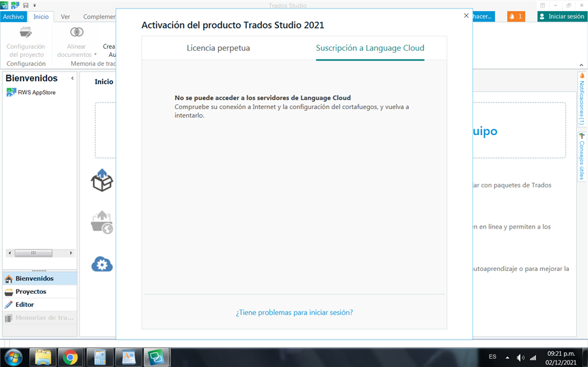Screen dimensions: 588x367
Task: Click the sidebar scrollbar left arrow
Action: [x=10, y=253]
